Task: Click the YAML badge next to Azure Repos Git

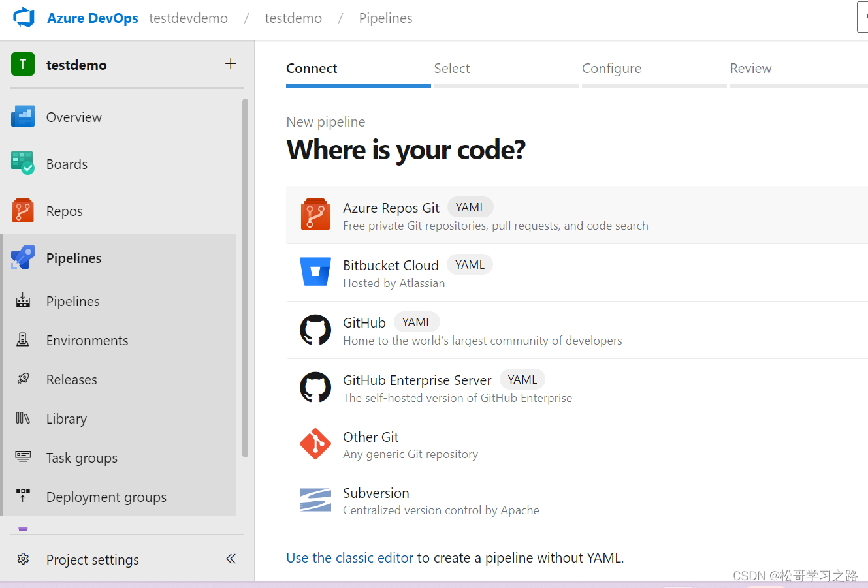Action: tap(470, 208)
